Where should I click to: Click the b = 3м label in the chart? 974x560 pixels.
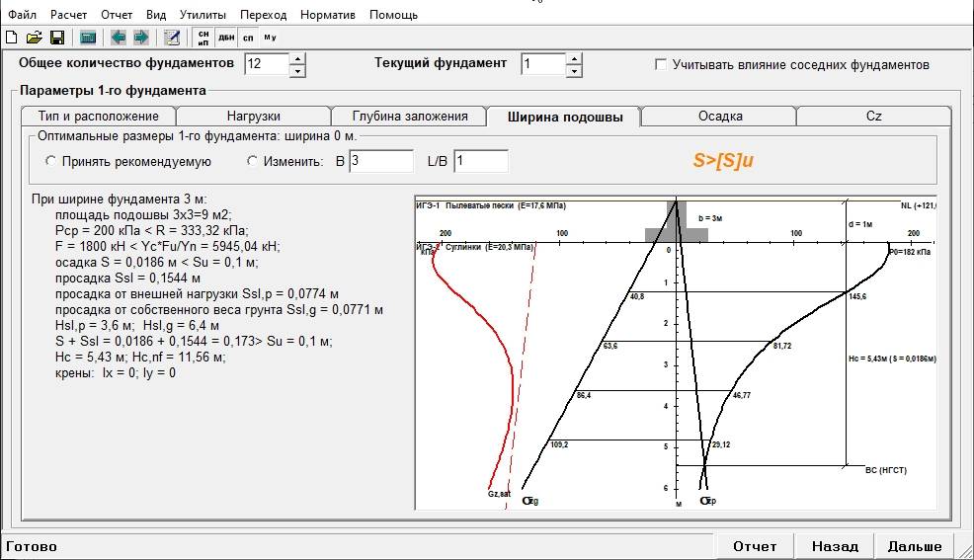click(x=710, y=218)
